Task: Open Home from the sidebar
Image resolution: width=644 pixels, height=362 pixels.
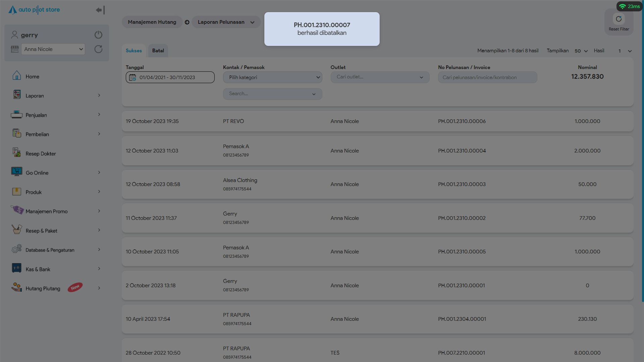Action: (x=32, y=76)
